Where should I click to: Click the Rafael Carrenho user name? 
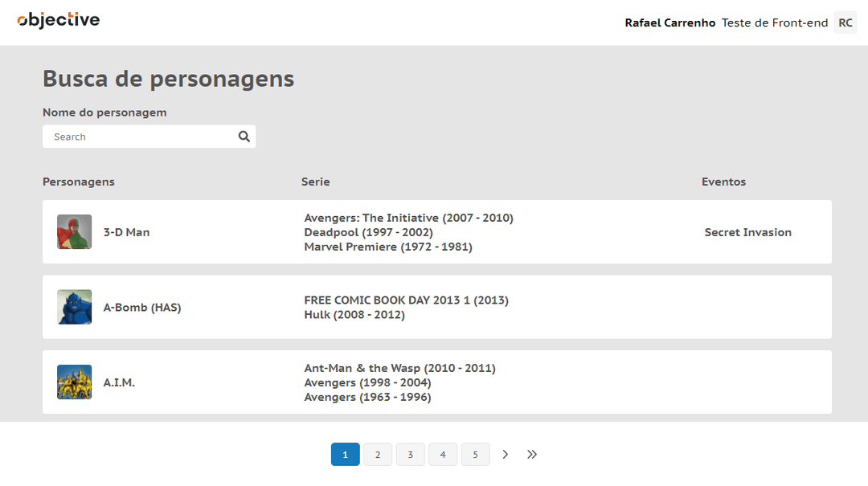[669, 22]
